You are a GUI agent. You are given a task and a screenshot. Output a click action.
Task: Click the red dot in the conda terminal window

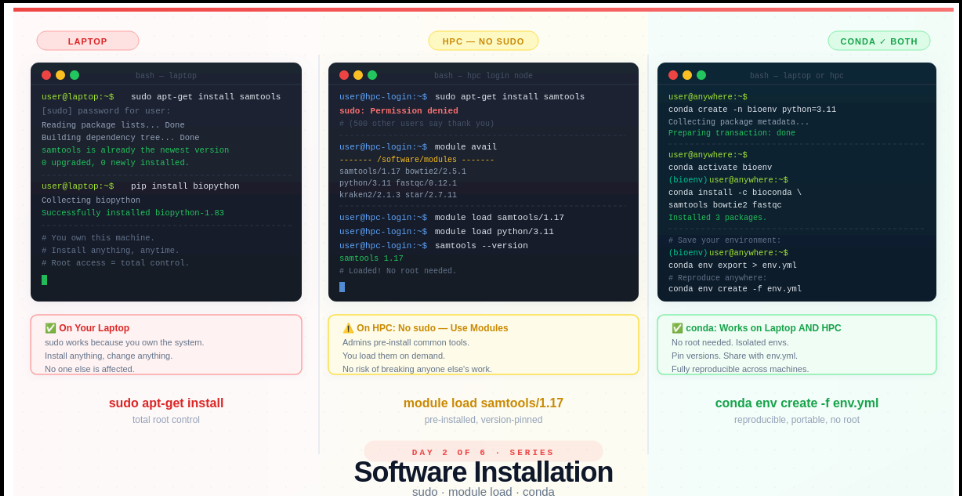tap(673, 75)
